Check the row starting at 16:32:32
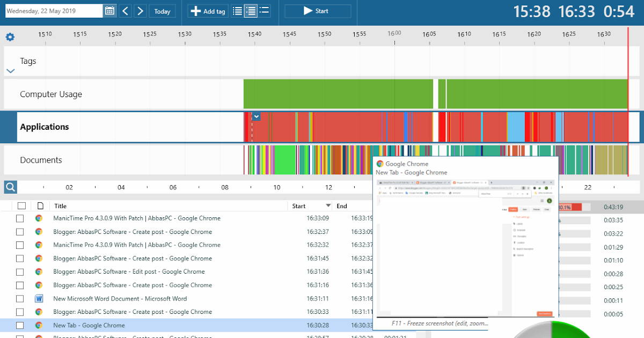The width and height of the screenshot is (644, 338). 20,245
